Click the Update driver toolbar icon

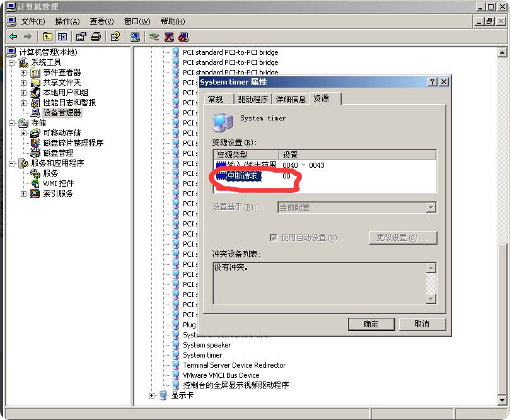[x=154, y=37]
